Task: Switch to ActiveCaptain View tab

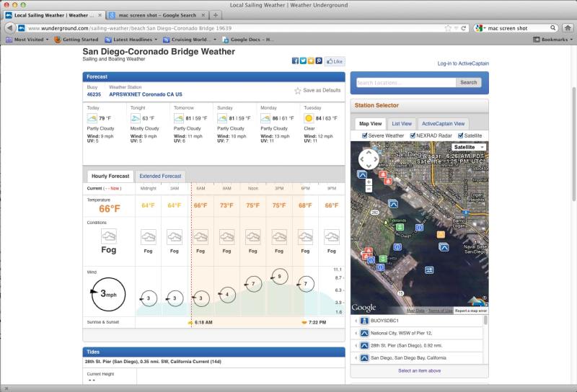Action: tap(443, 124)
